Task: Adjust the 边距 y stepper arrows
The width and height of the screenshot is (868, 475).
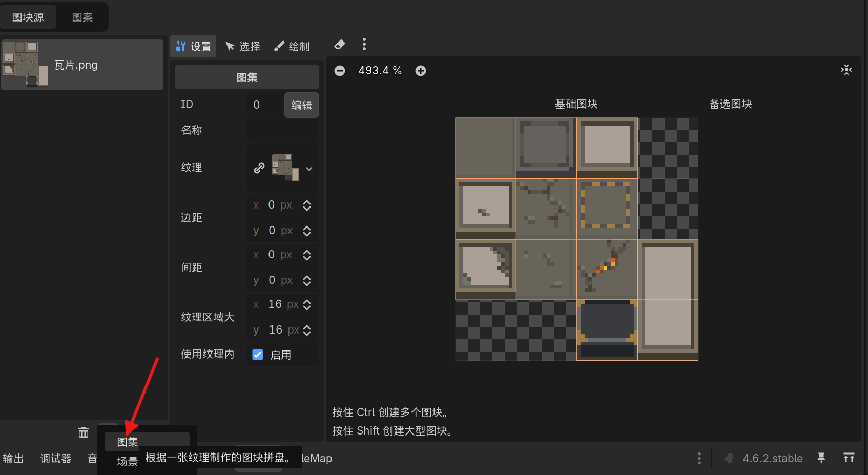Action: tap(307, 231)
